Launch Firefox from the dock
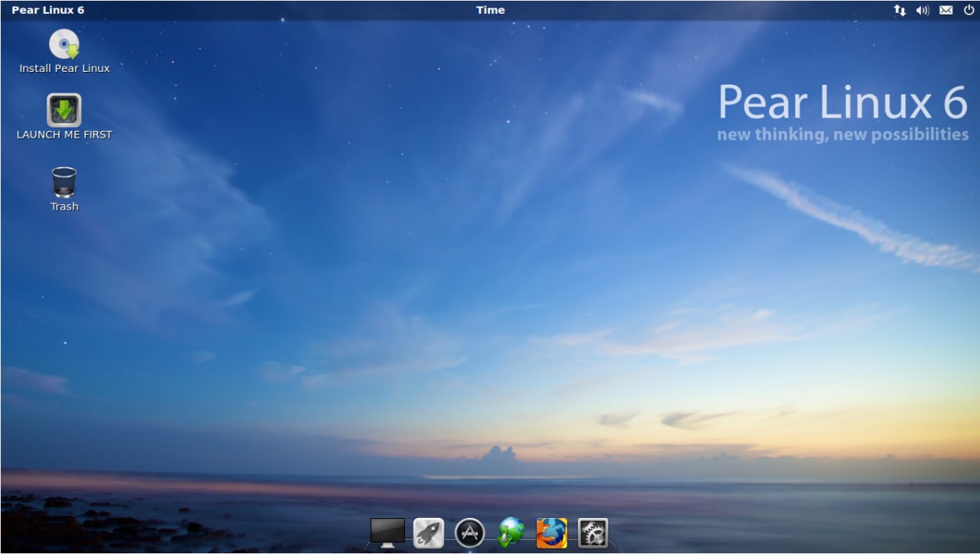This screenshot has width=980, height=554. [552, 533]
